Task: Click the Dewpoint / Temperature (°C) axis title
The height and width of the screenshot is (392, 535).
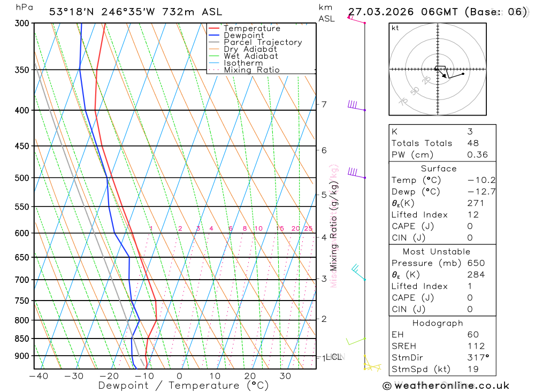Action: [x=184, y=386]
